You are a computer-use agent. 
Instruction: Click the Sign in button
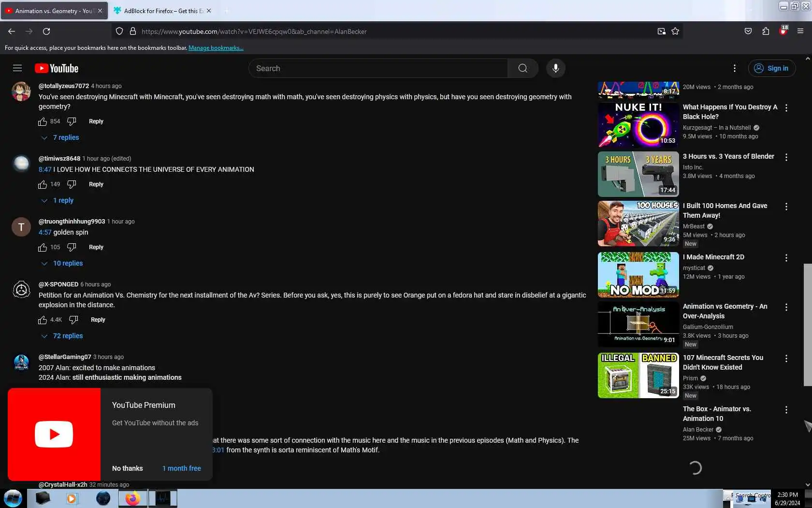click(x=772, y=68)
